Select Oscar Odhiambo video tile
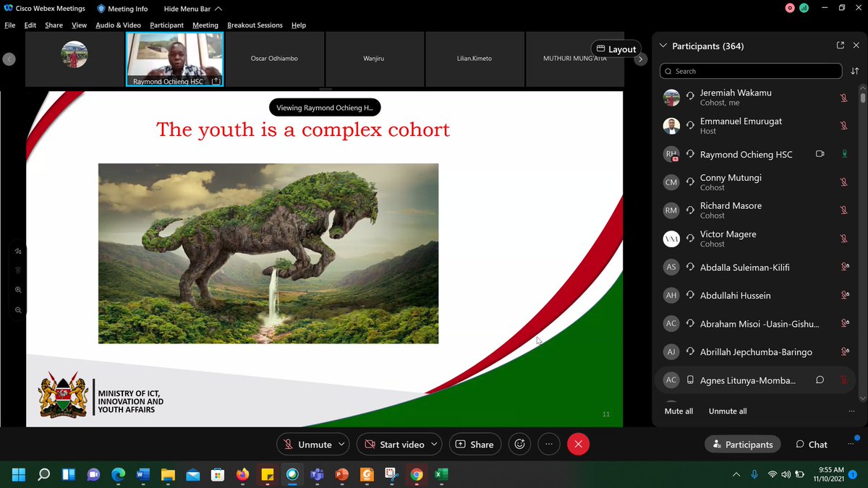Screen dimensions: 868x488 point(274,59)
